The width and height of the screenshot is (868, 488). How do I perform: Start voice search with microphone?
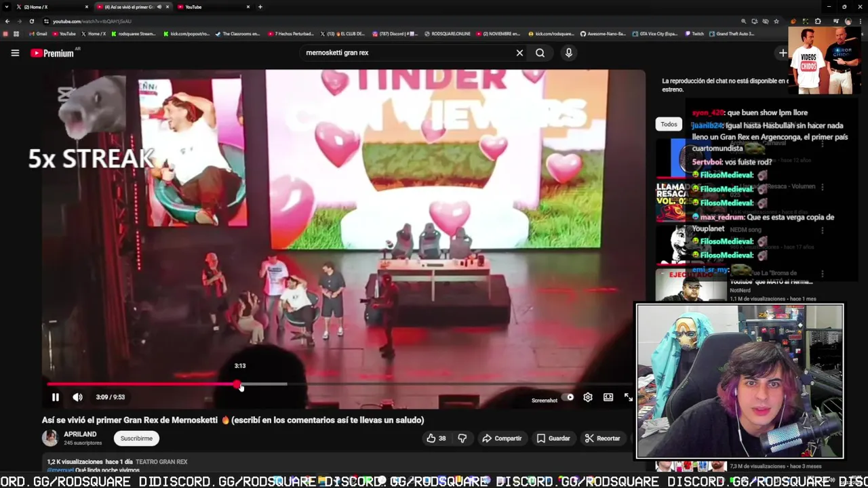pos(568,53)
